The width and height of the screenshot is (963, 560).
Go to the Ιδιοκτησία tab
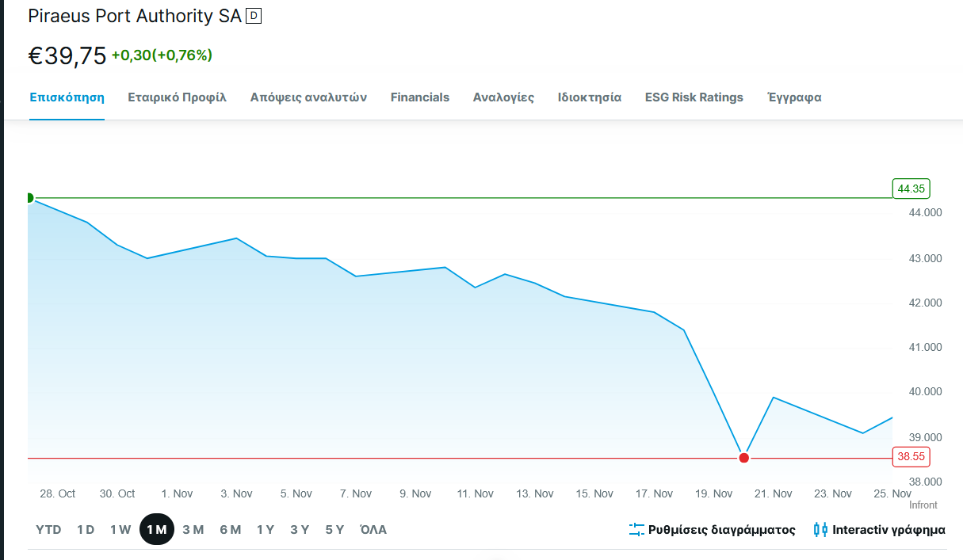pyautogui.click(x=590, y=97)
